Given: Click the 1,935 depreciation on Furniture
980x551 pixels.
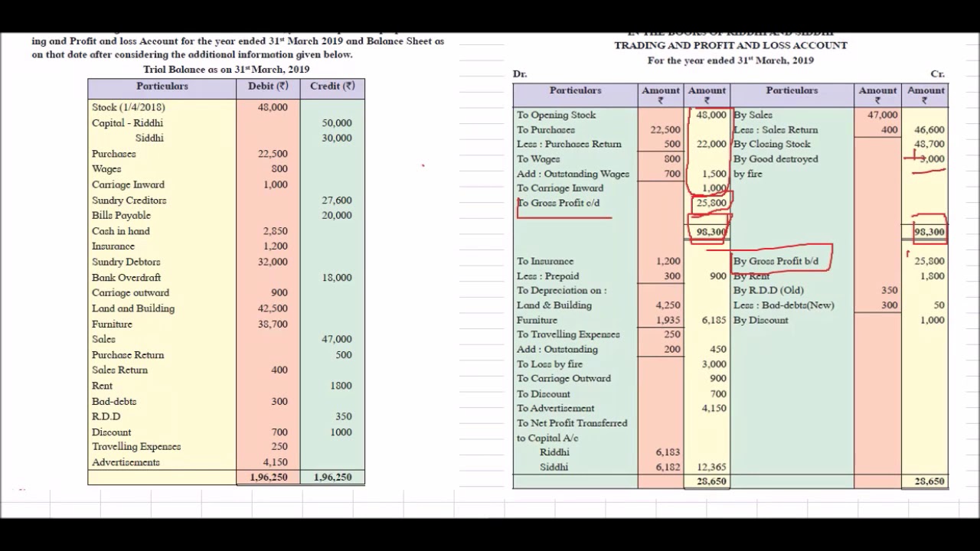Looking at the screenshot, I should 668,321.
